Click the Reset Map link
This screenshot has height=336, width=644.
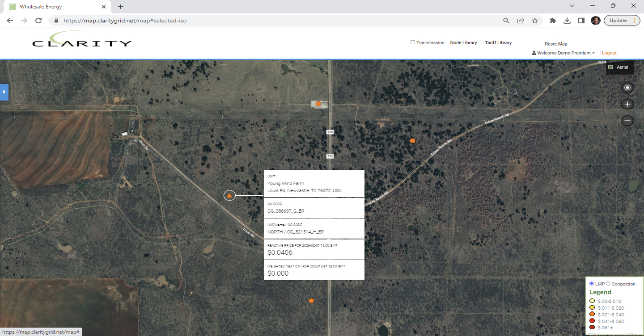[556, 44]
